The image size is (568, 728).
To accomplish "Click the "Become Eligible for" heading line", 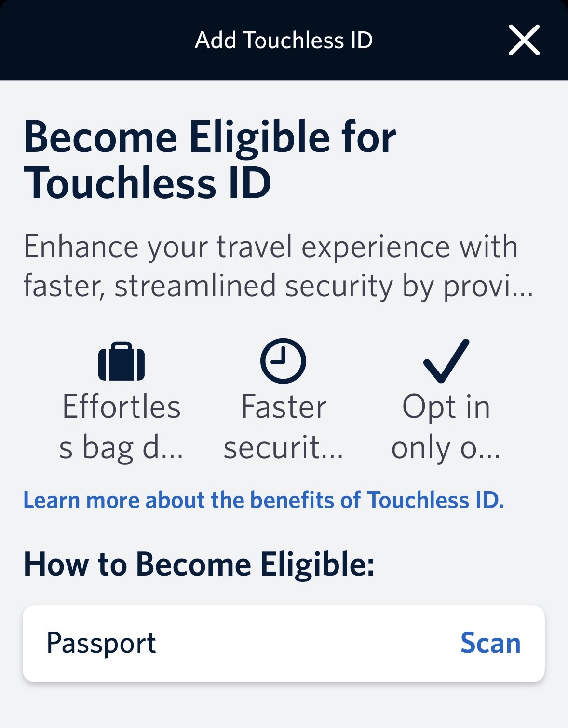I will (x=210, y=138).
